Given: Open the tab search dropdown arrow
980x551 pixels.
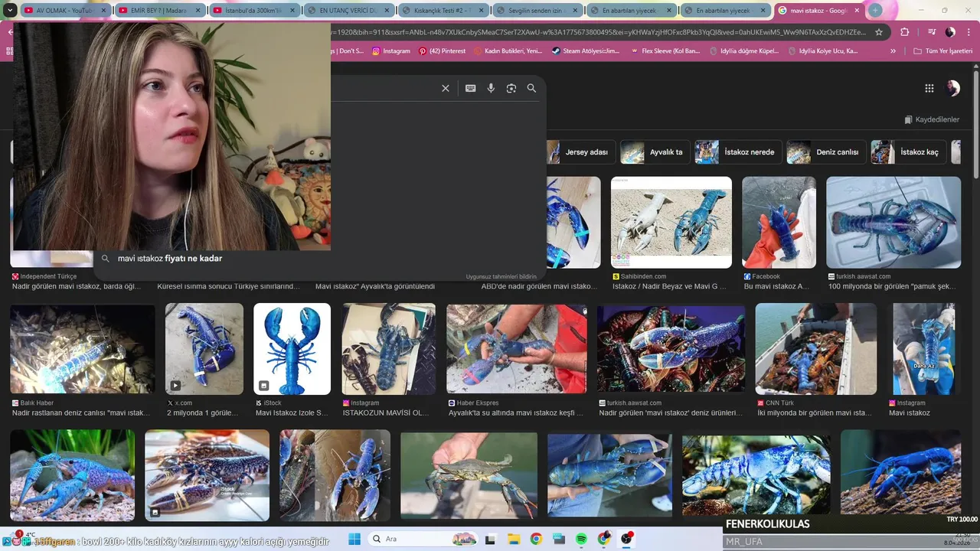Looking at the screenshot, I should (10, 10).
